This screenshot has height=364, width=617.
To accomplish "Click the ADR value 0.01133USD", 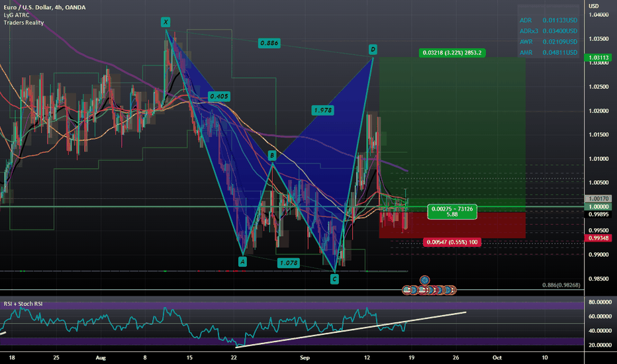I will point(560,20).
